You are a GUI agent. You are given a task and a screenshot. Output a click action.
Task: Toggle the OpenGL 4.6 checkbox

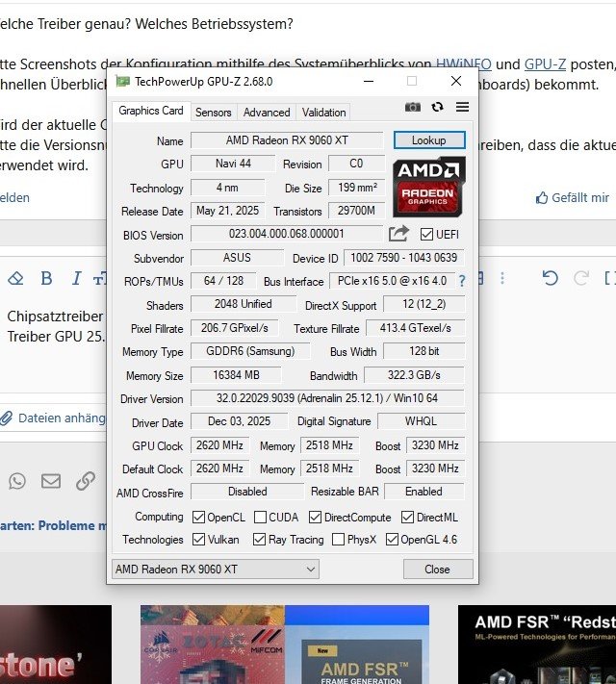pyautogui.click(x=392, y=539)
